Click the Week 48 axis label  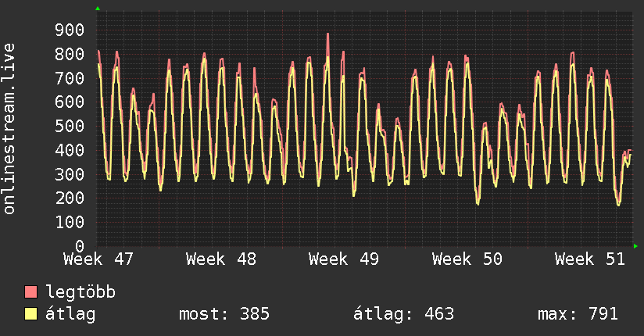tap(221, 259)
